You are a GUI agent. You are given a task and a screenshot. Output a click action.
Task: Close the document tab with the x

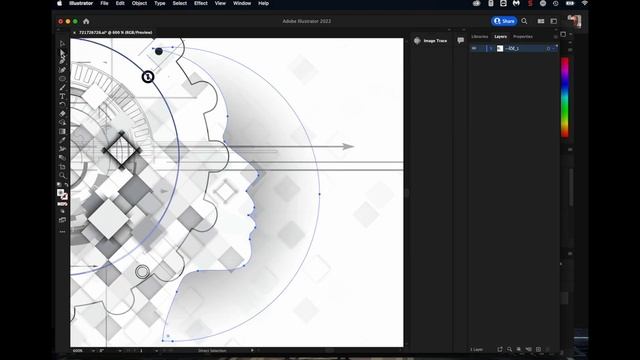click(74, 32)
